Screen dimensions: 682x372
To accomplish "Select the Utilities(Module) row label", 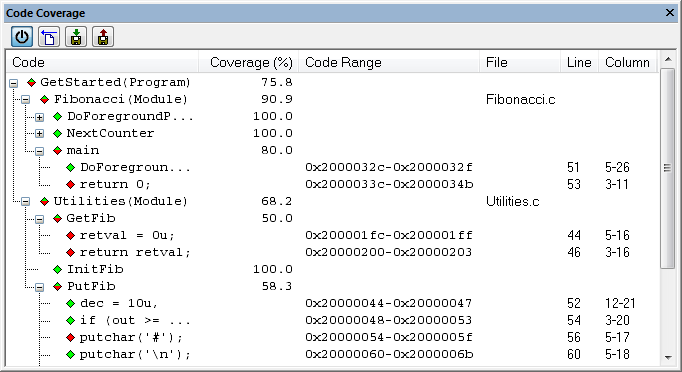I will (x=120, y=201).
